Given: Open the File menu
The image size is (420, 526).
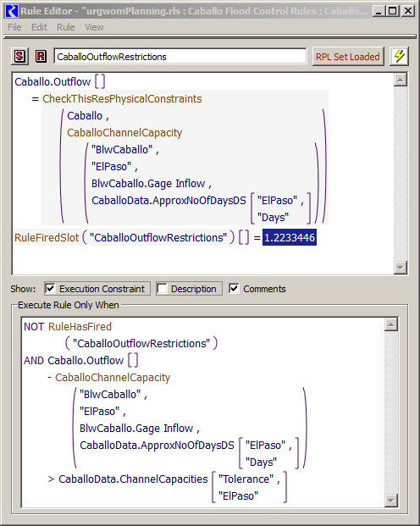Looking at the screenshot, I should pyautogui.click(x=14, y=27).
